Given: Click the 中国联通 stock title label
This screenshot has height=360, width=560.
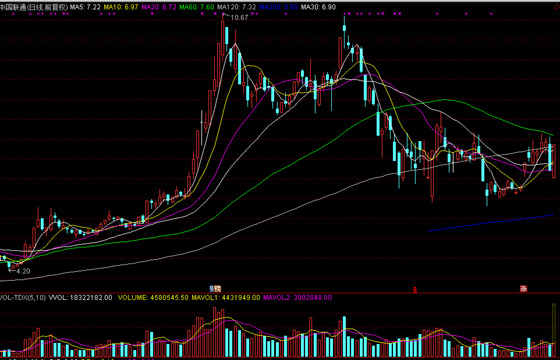Looking at the screenshot, I should (34, 7).
